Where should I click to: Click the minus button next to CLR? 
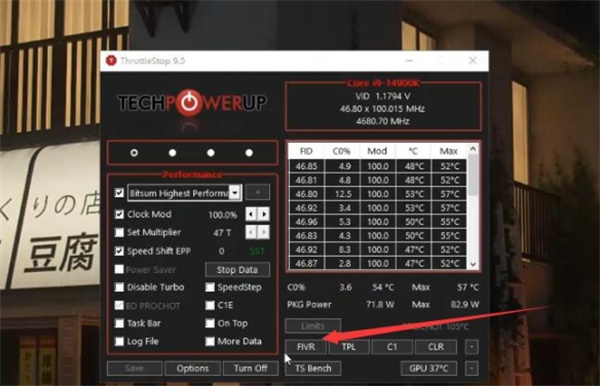coord(472,347)
